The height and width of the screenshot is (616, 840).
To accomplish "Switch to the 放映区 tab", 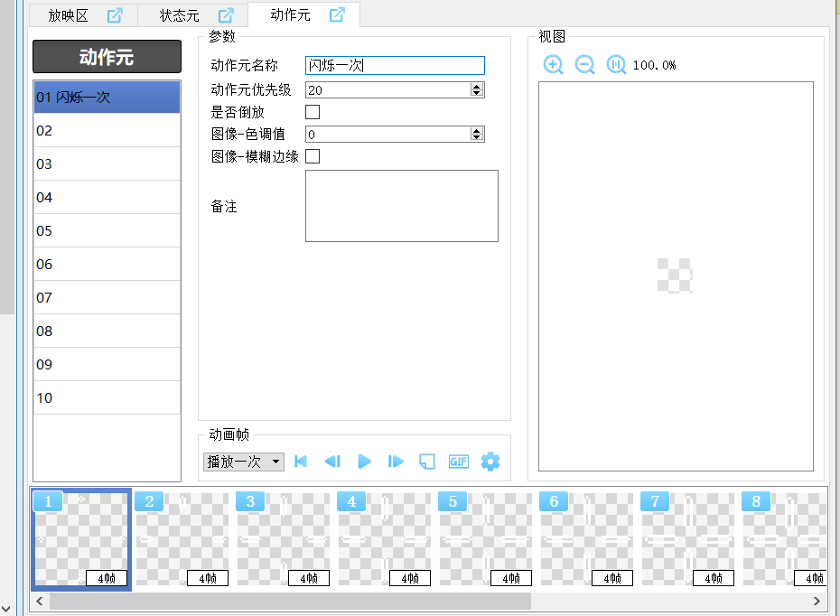I will (x=68, y=15).
